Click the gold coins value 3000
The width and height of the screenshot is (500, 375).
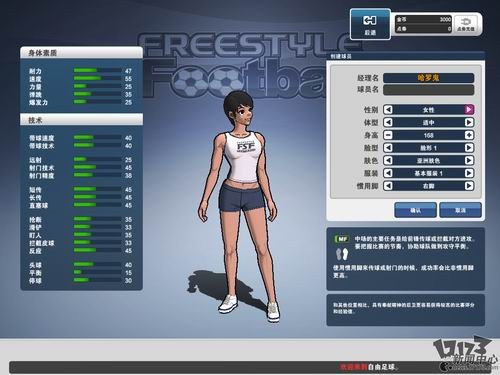pos(445,19)
